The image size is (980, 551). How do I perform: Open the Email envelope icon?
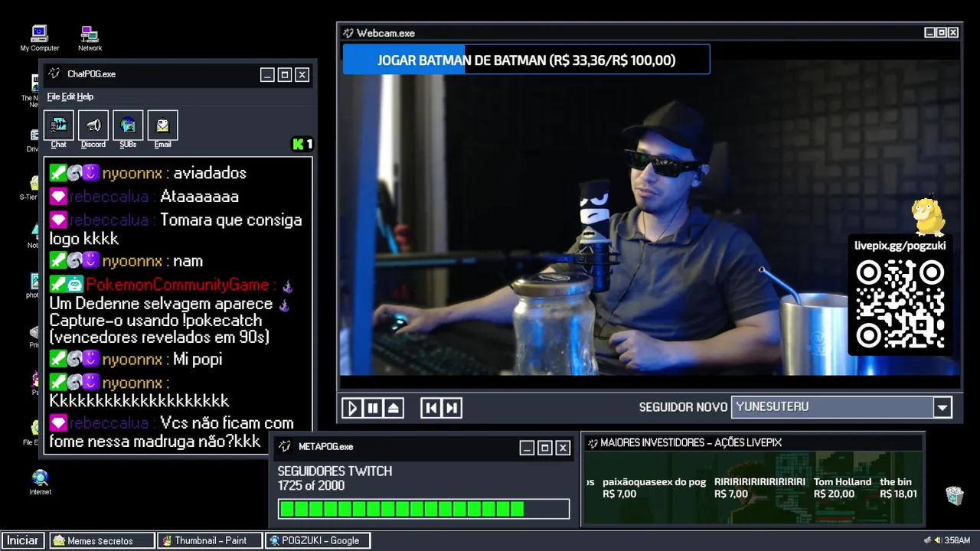tap(162, 126)
